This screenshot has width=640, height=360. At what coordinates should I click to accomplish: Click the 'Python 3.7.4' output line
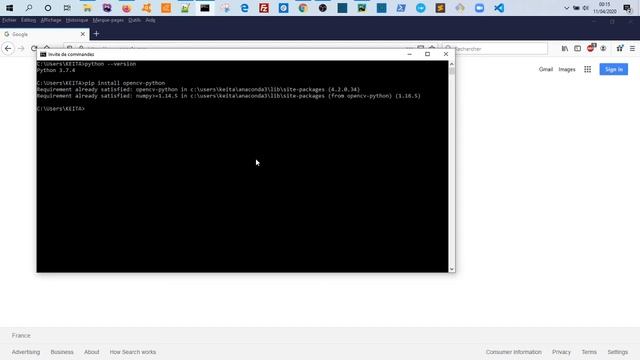point(56,70)
